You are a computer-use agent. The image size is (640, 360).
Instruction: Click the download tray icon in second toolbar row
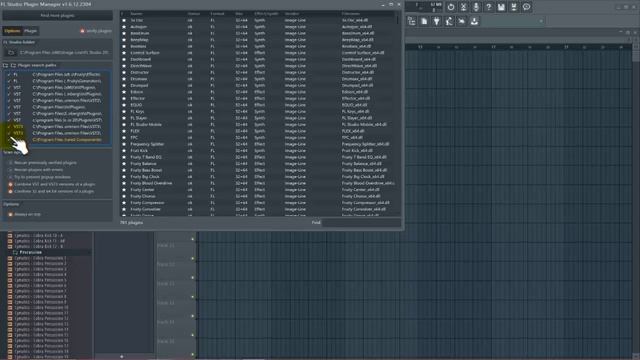(x=474, y=21)
